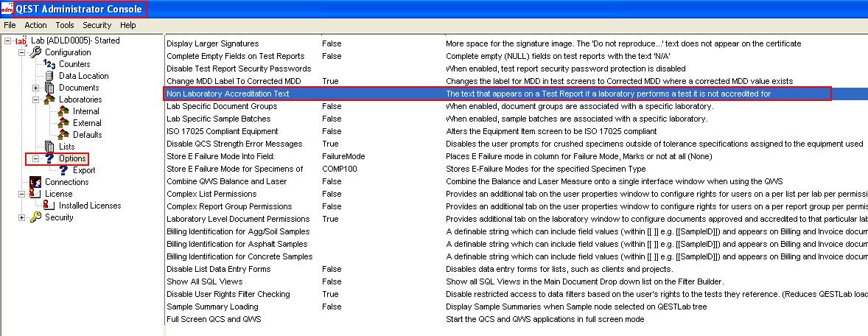This screenshot has width=868, height=336.
Task: Expand the Documents tree node
Action: (x=35, y=88)
